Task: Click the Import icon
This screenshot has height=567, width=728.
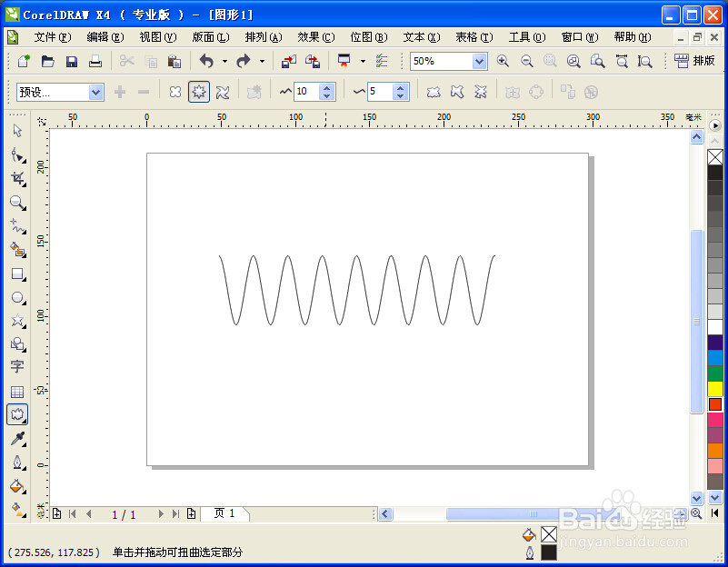Action: (289, 61)
